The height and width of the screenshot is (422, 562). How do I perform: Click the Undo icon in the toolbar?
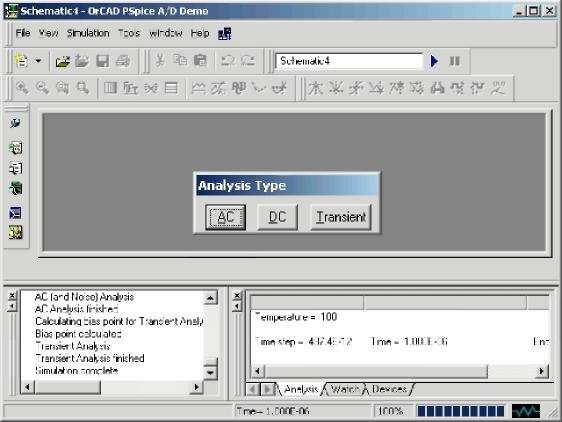click(228, 61)
